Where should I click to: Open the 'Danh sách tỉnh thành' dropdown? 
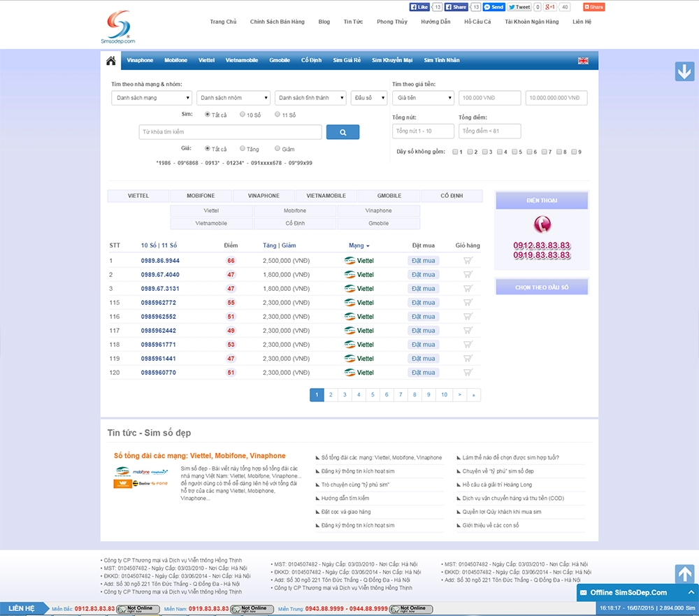tap(311, 98)
